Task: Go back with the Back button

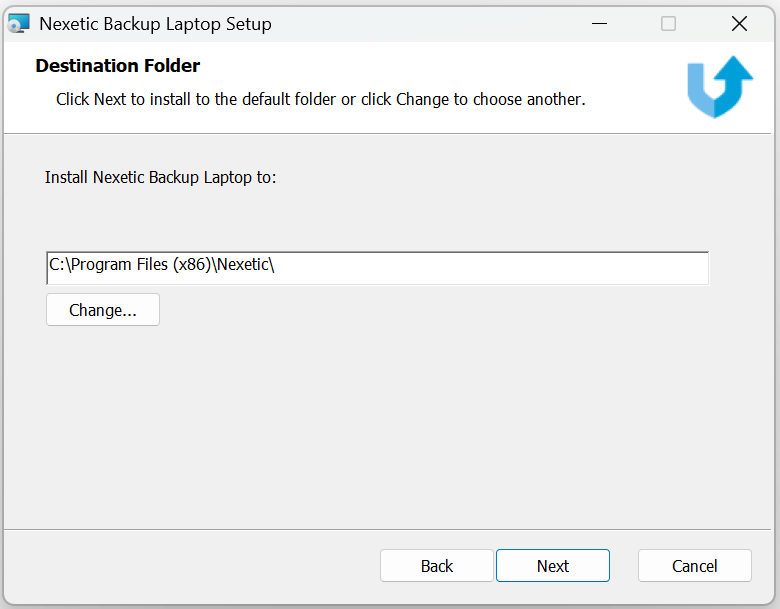Action: click(437, 566)
